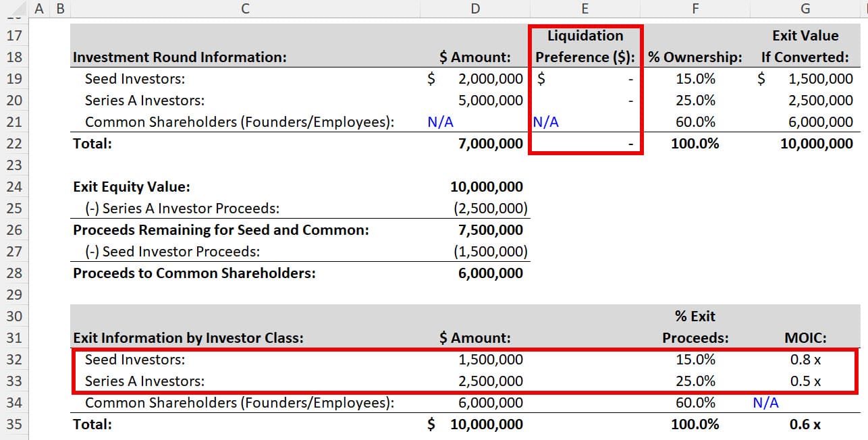Select the Exit Equity Value amount cell

click(x=486, y=187)
